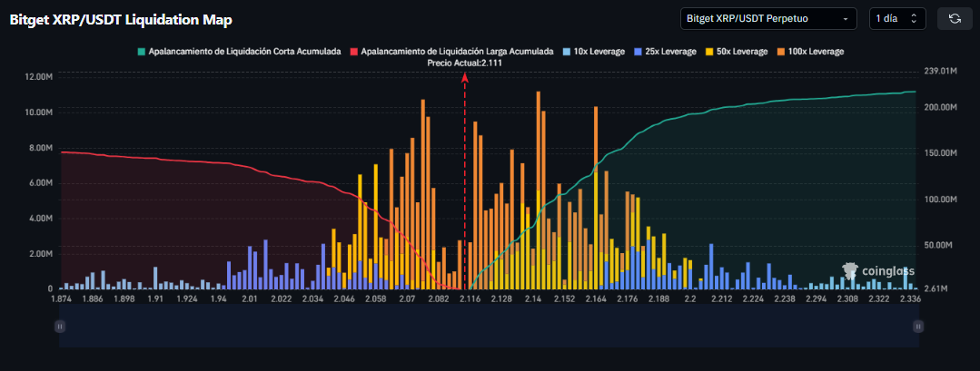The height and width of the screenshot is (371, 980).
Task: Click the 239.01M right axis label
Action: click(x=940, y=73)
